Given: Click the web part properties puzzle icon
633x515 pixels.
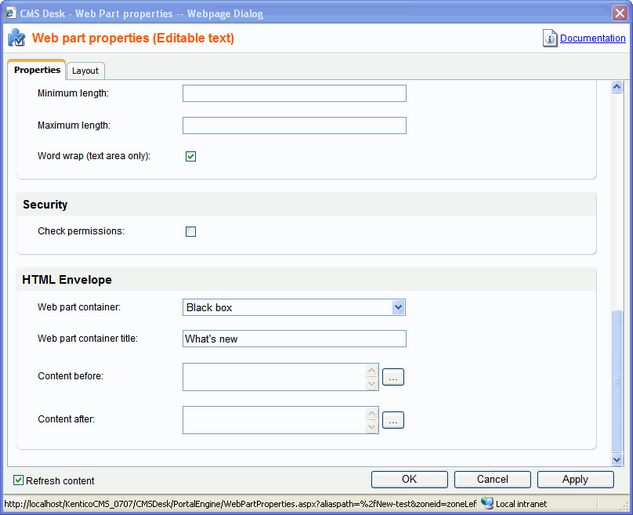Looking at the screenshot, I should 17,38.
